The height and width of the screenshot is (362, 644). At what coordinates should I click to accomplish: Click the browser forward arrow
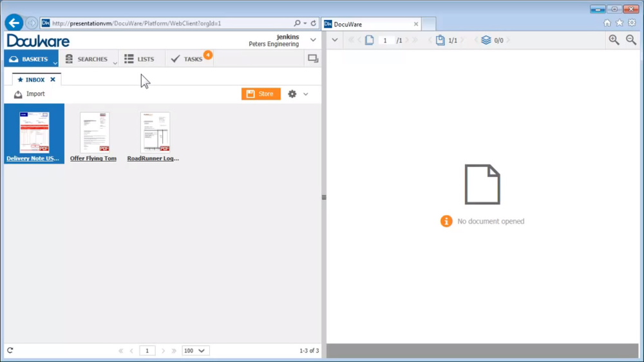click(x=31, y=23)
